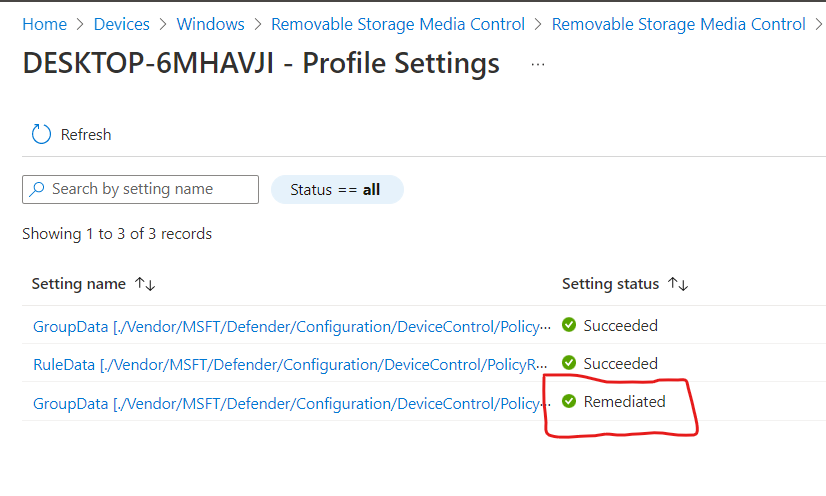Click the Refresh icon
Image resolution: width=826 pixels, height=496 pixels.
(x=41, y=134)
